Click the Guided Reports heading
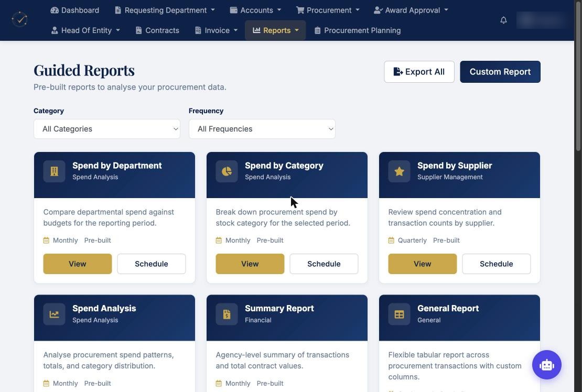Image resolution: width=582 pixels, height=392 pixels. 84,70
